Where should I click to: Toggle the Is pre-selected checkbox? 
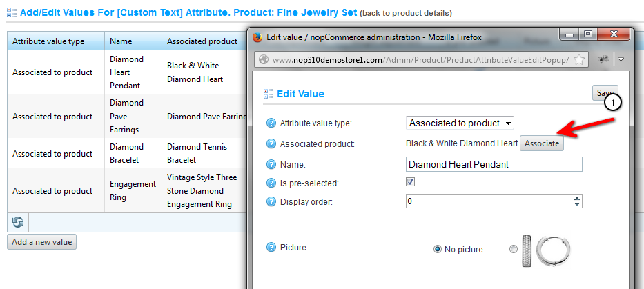tap(410, 182)
